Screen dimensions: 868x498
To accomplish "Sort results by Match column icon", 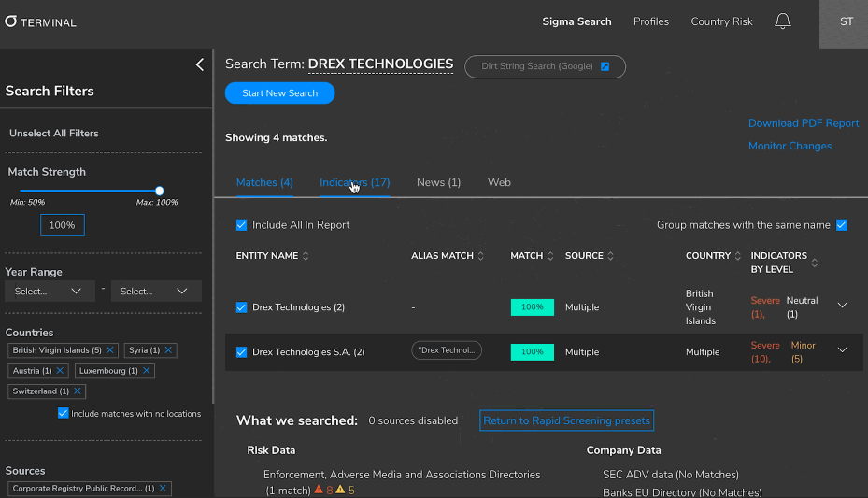I will tap(552, 256).
